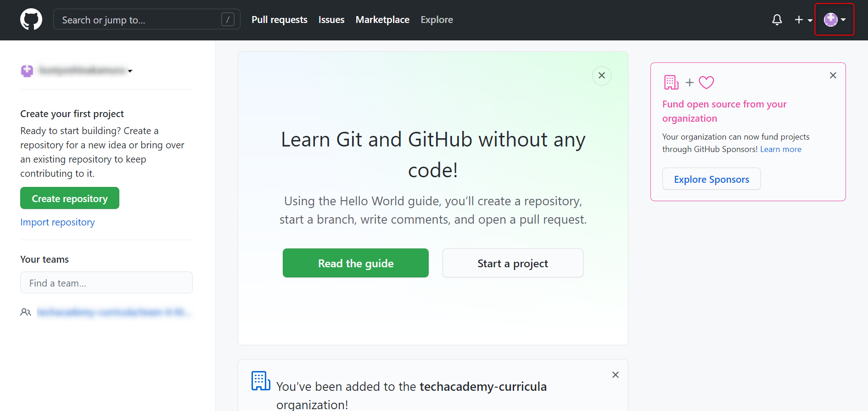Click 'Learn Git and GitHub without any code!' heading

[x=433, y=155]
